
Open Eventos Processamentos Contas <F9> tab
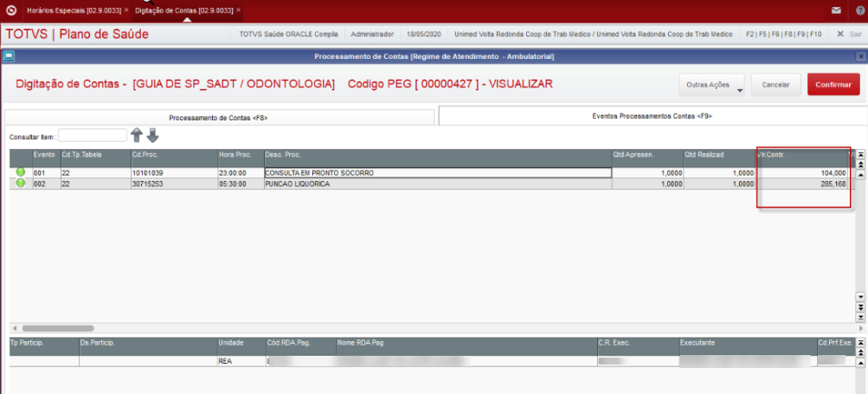point(653,116)
